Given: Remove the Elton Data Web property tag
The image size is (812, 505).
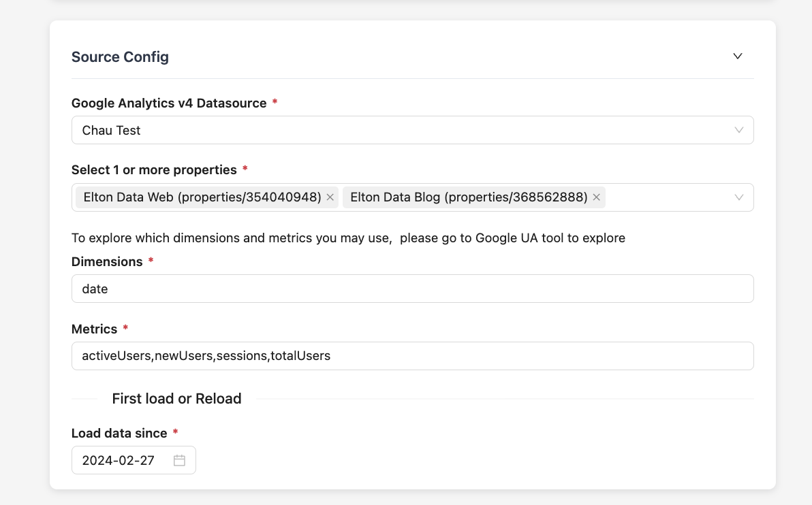Looking at the screenshot, I should click(330, 197).
